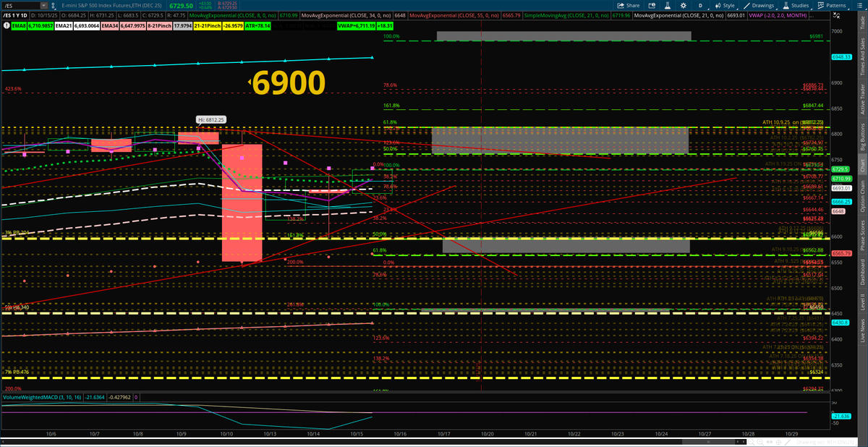Click the EMA8 green label

(19, 26)
